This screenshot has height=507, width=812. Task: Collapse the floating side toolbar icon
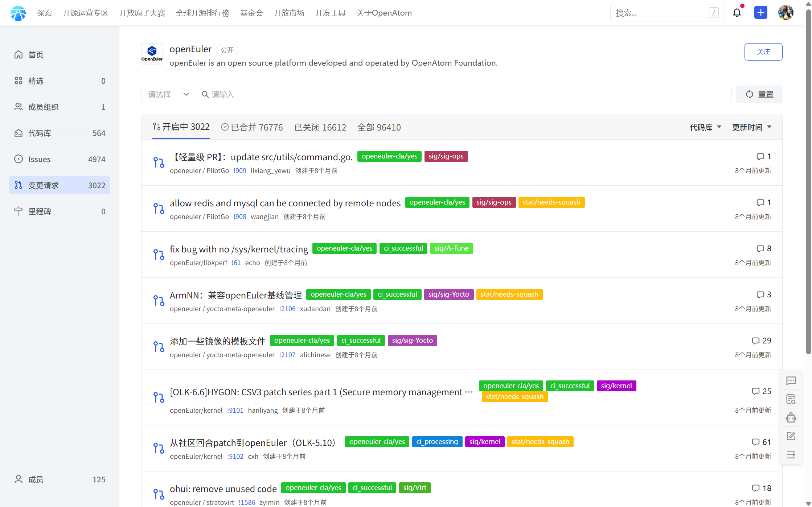pos(791,454)
